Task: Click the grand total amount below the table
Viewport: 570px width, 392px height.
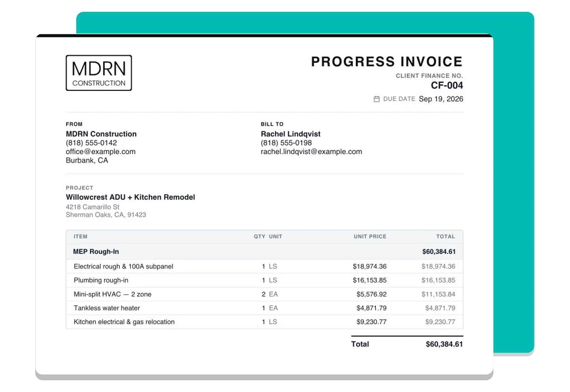Action: (x=444, y=344)
